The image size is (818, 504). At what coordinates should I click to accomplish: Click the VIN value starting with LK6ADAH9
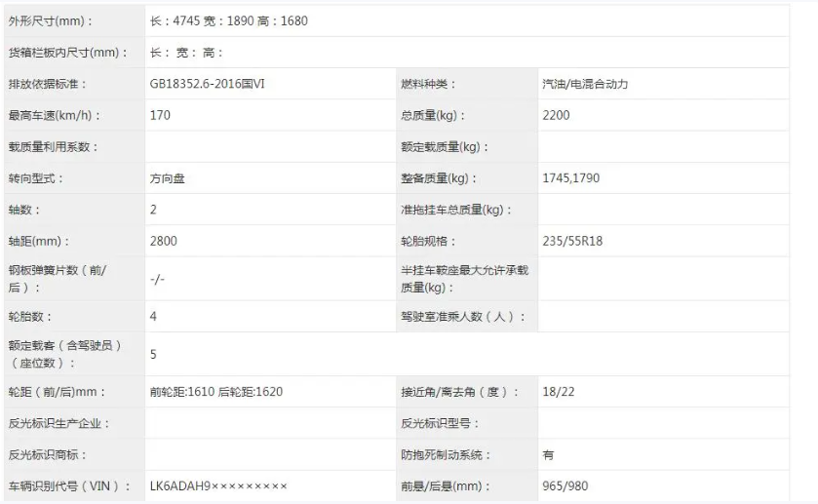pos(218,486)
